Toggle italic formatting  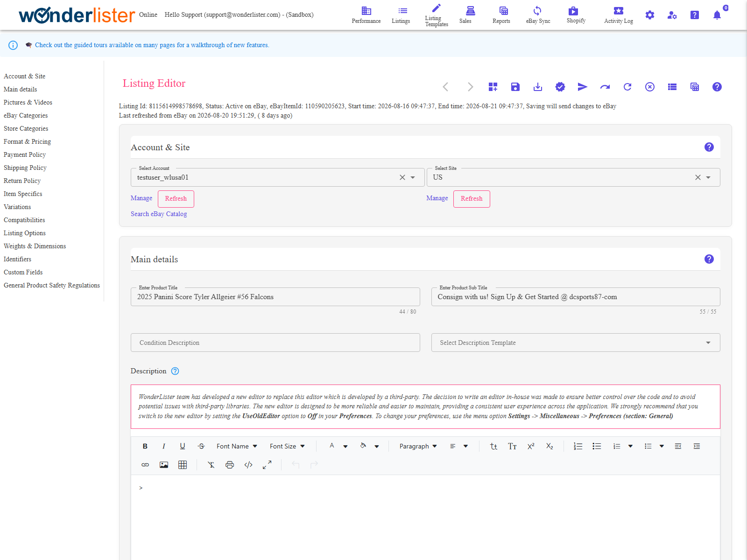(164, 446)
